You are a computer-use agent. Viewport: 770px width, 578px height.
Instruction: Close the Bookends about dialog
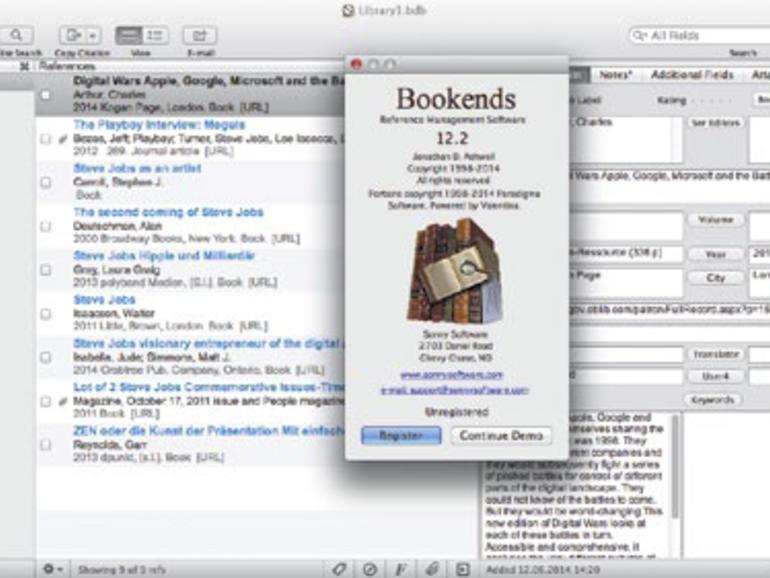click(357, 64)
